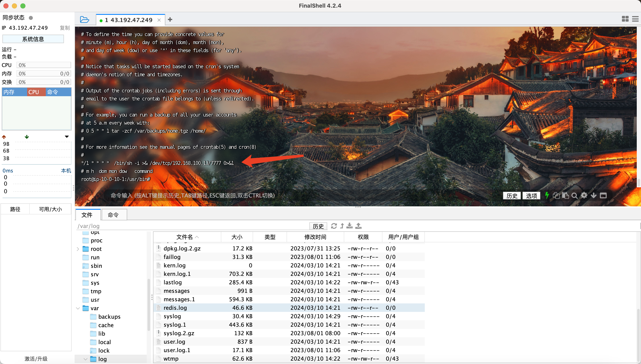The image size is (641, 364).
Task: Sort by 用户/用户组 column header
Action: tap(403, 237)
